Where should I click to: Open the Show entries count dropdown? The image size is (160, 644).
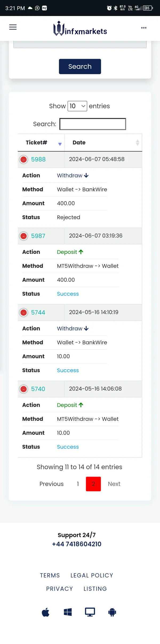(77, 106)
